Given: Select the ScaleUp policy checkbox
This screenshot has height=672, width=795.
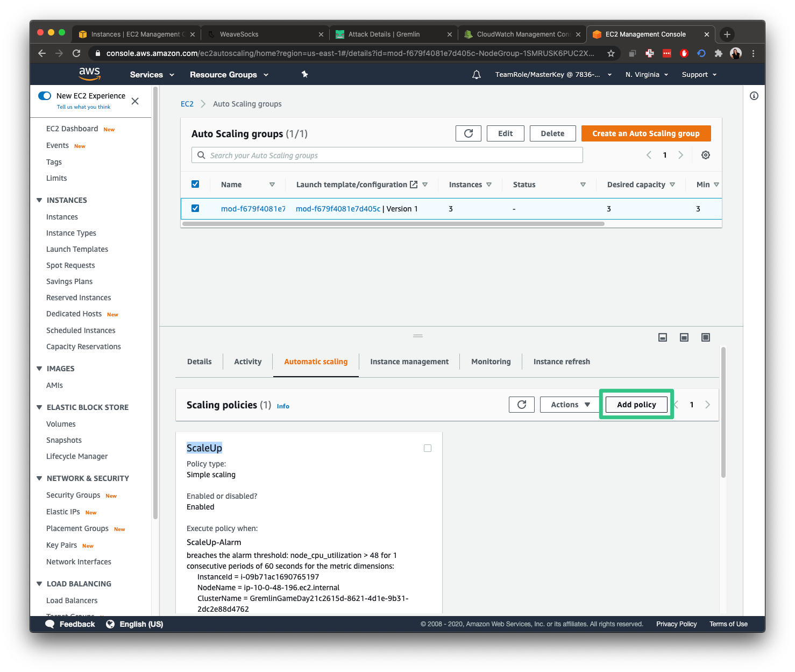Looking at the screenshot, I should tap(428, 448).
